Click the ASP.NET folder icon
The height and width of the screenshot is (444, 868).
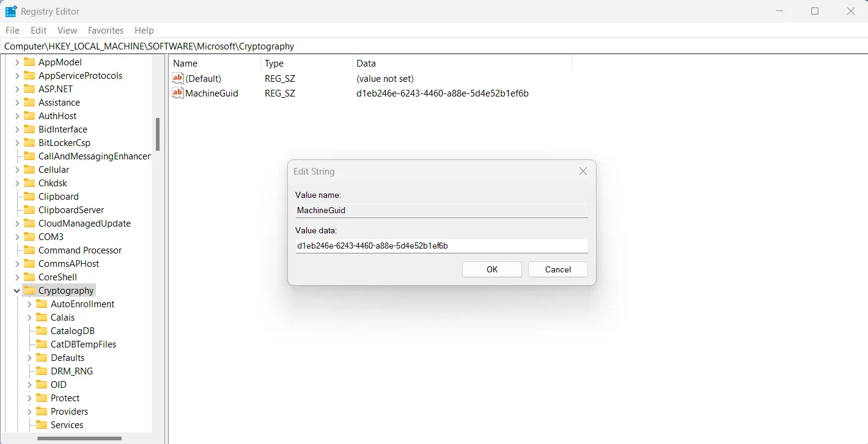(29, 89)
